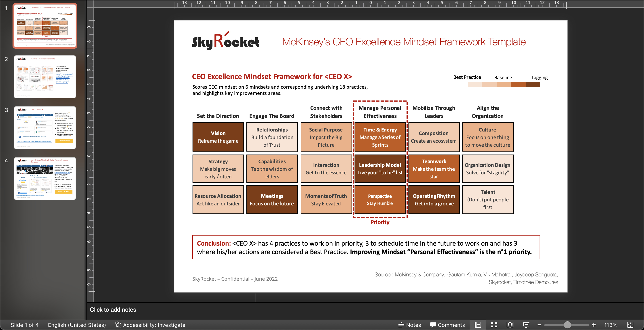Image resolution: width=644 pixels, height=330 pixels.
Task: Click Engage The Board column header
Action: click(272, 116)
